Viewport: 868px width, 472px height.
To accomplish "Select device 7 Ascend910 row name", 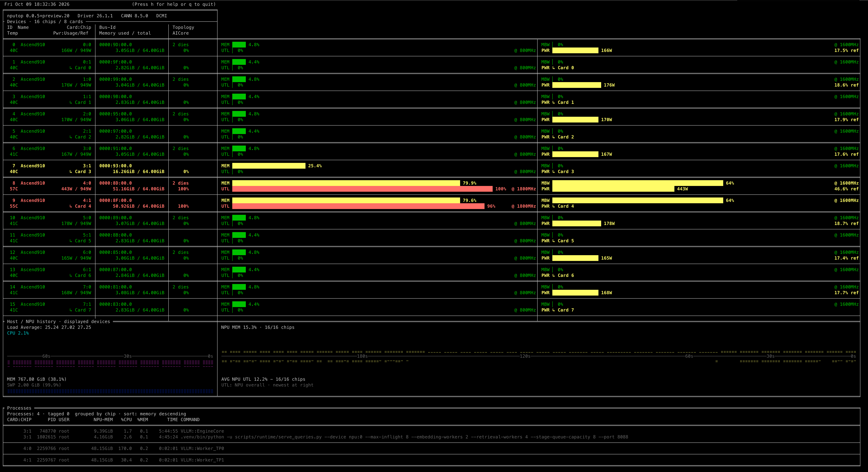I will [33, 166].
